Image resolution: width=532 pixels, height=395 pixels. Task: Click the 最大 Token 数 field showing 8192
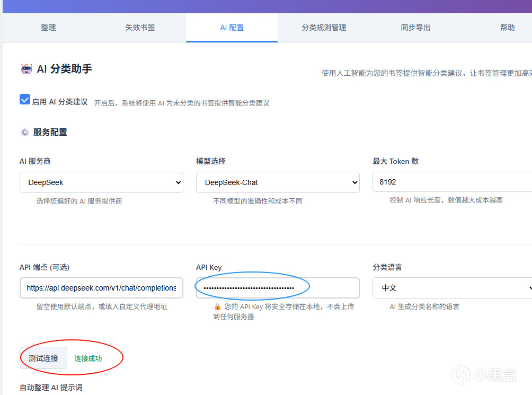tap(453, 182)
